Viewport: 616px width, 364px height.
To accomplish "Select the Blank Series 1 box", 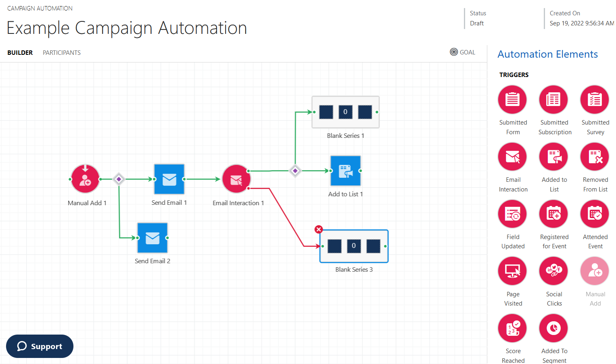I will tap(346, 112).
